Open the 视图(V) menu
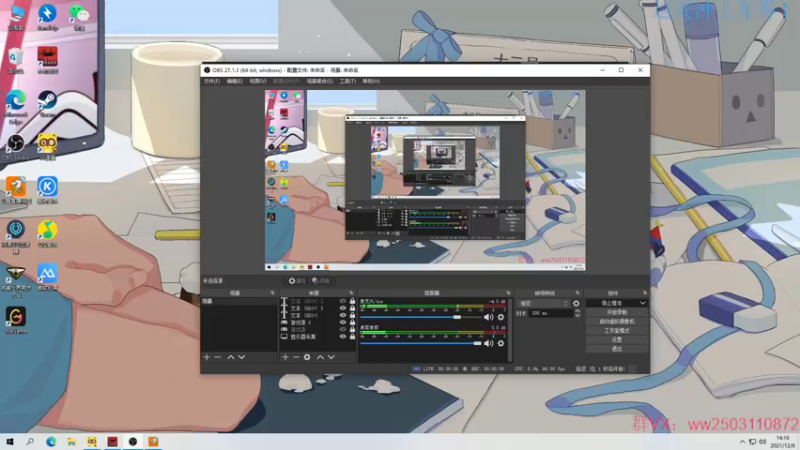 pyautogui.click(x=258, y=81)
